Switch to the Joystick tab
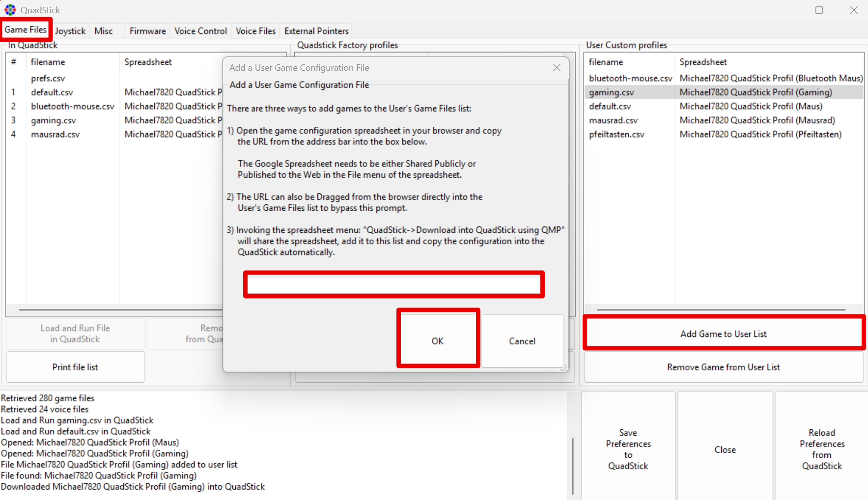The height and width of the screenshot is (500, 868). click(70, 31)
